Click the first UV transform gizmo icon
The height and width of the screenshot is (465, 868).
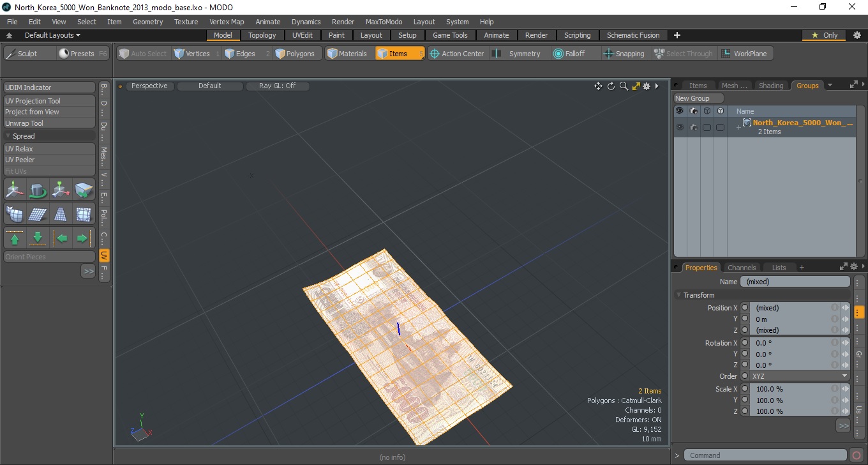[x=15, y=190]
